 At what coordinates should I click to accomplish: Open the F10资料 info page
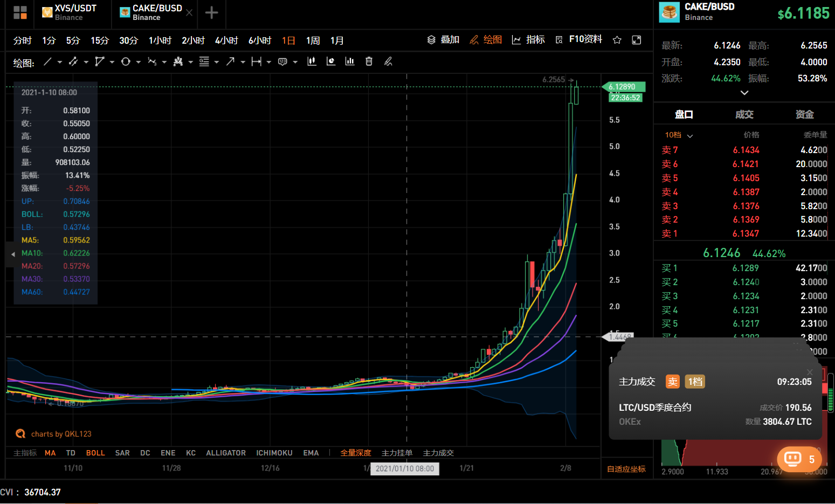click(x=579, y=40)
